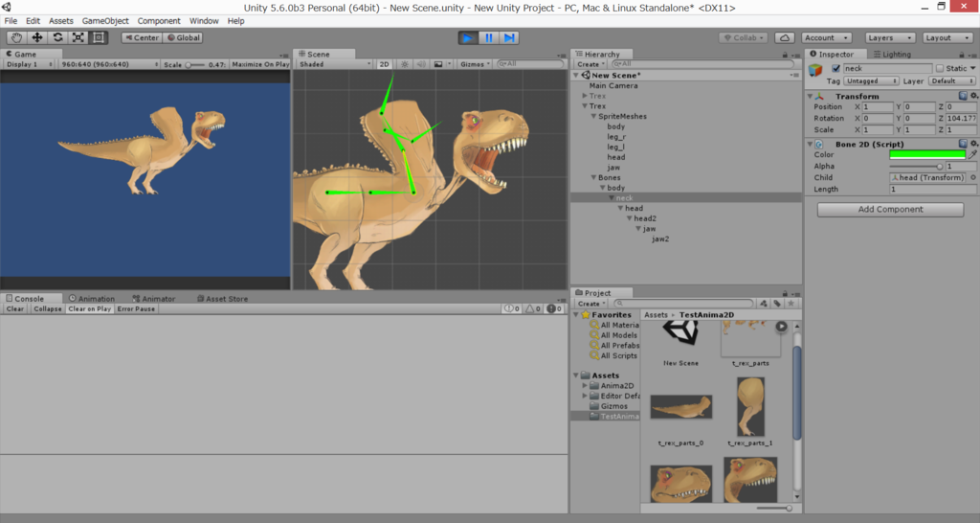
Task: Open Bone 2D component gear menu
Action: (x=973, y=144)
